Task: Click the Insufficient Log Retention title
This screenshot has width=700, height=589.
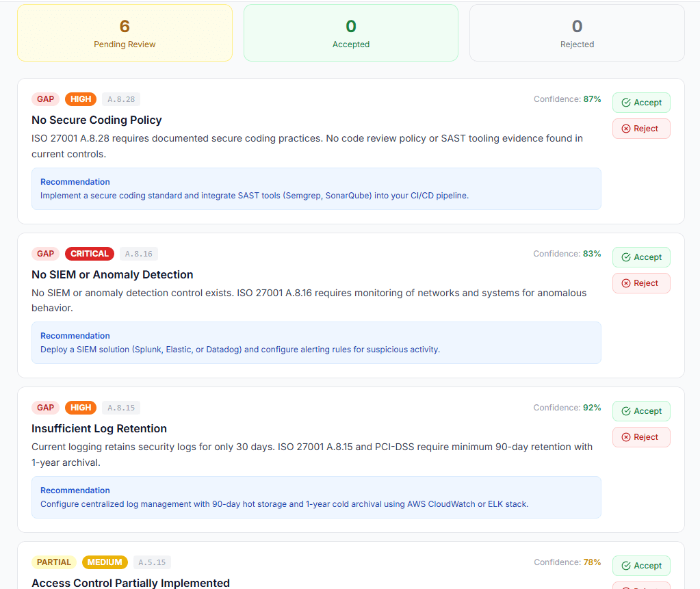Action: (x=99, y=428)
